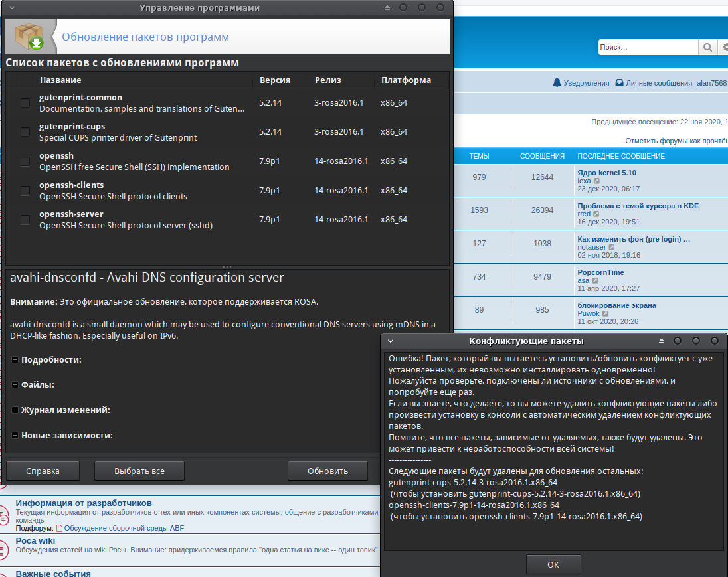Expand the Файлы section
The height and width of the screenshot is (577, 728).
(15, 385)
